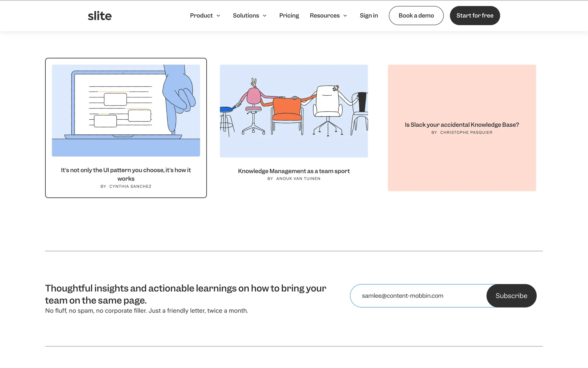Click the Sign in link
This screenshot has width=588, height=368.
(x=369, y=16)
